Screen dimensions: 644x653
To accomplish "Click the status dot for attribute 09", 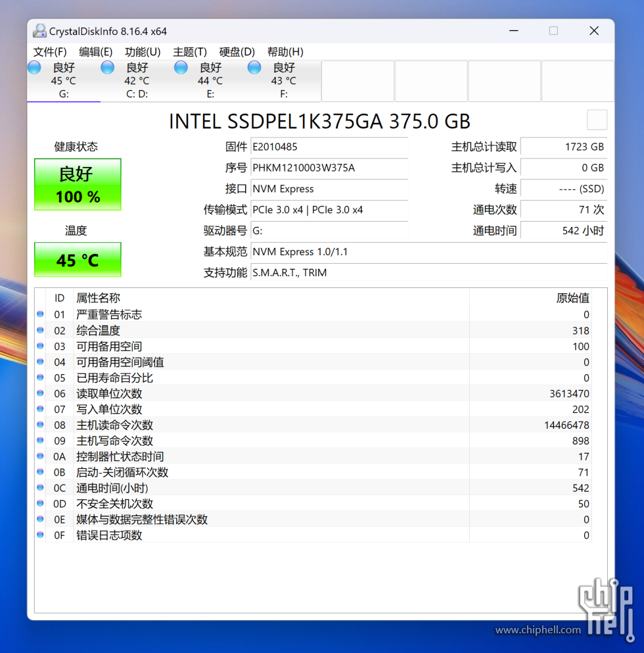I will click(x=40, y=440).
